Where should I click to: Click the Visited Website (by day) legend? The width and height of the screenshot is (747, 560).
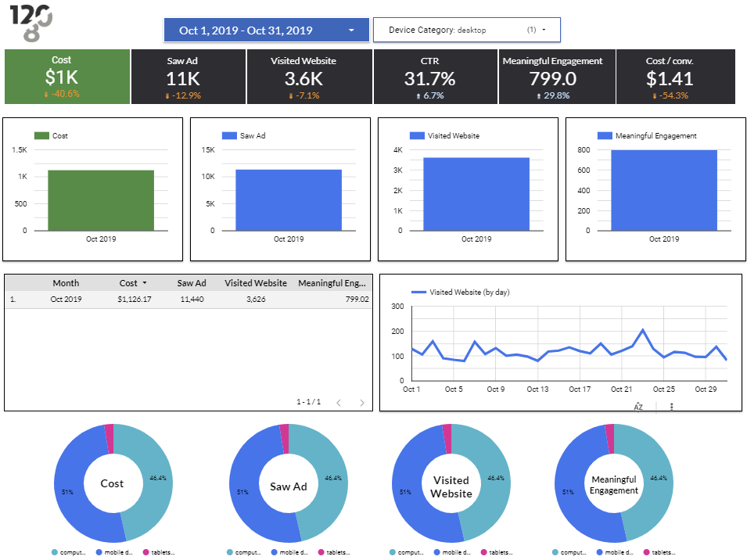tap(460, 293)
